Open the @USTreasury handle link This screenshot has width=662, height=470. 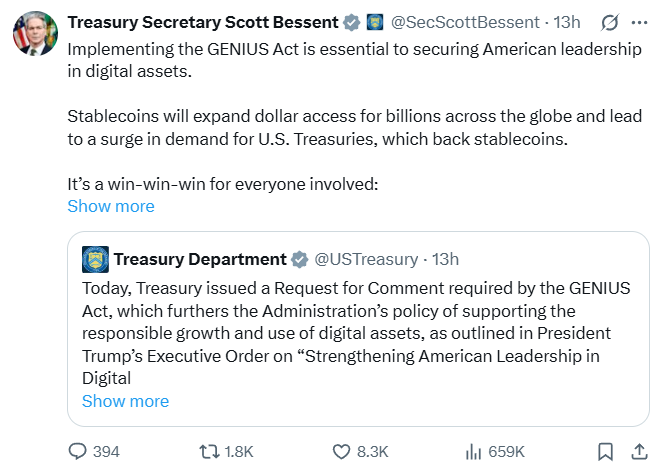click(366, 259)
